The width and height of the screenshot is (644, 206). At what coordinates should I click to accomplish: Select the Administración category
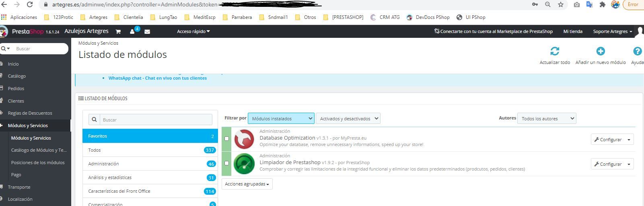tap(150, 164)
